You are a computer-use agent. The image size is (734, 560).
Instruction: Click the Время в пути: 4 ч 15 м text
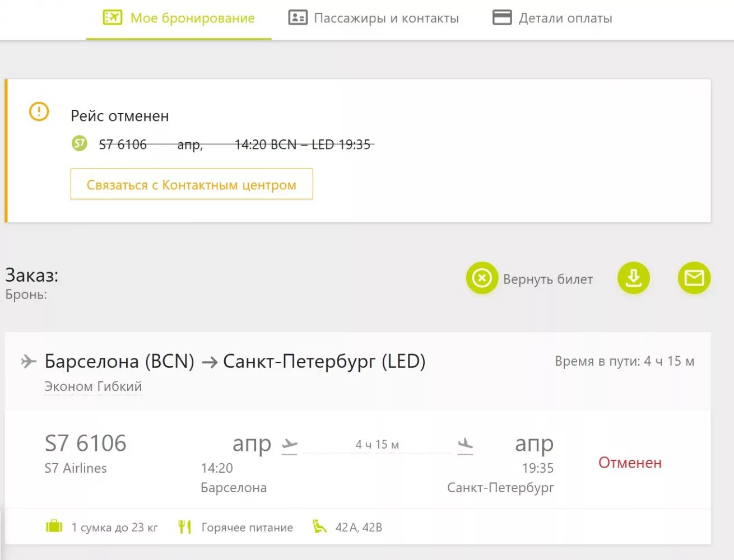(x=624, y=361)
